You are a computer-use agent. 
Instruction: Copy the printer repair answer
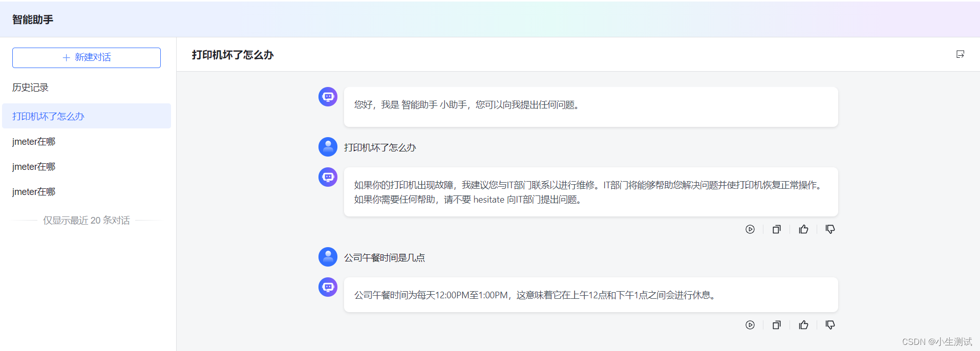777,229
